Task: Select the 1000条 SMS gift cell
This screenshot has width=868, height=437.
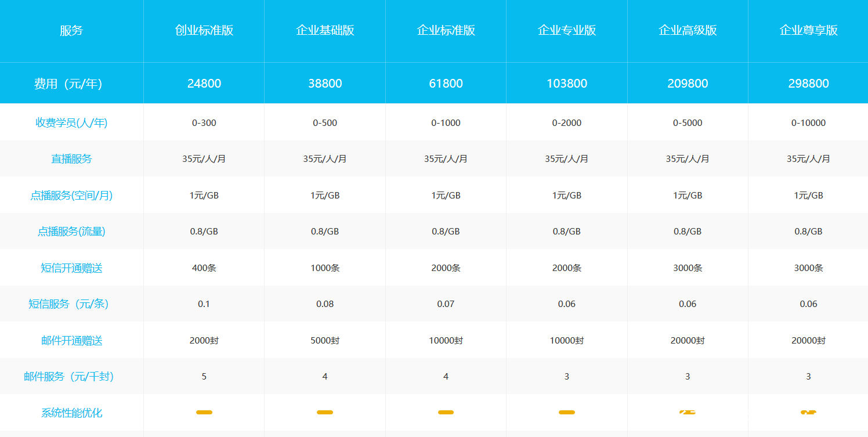Action: 325,268
